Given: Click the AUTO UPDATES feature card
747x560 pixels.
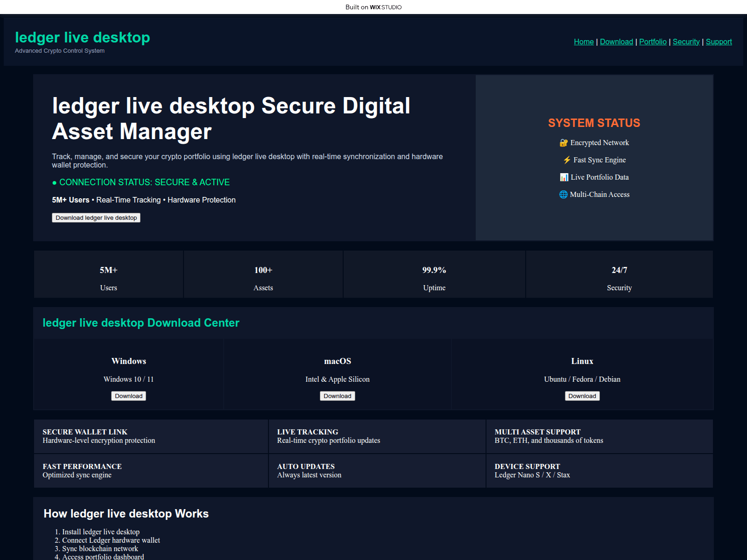Looking at the screenshot, I should (377, 471).
